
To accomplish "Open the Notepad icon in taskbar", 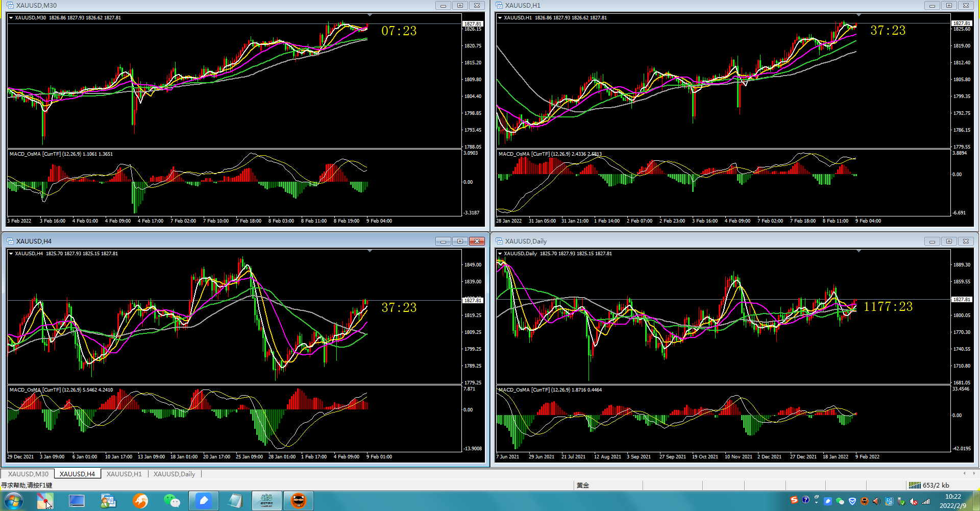I will tap(235, 501).
